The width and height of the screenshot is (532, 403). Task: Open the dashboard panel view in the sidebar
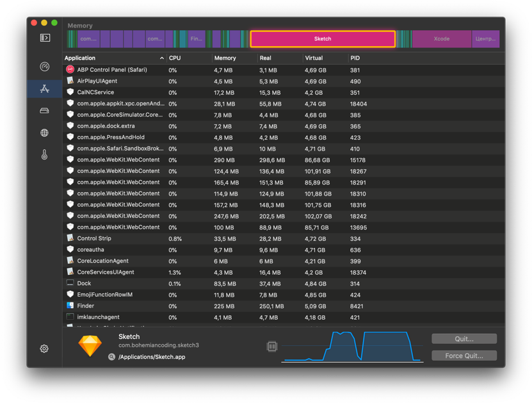click(44, 37)
